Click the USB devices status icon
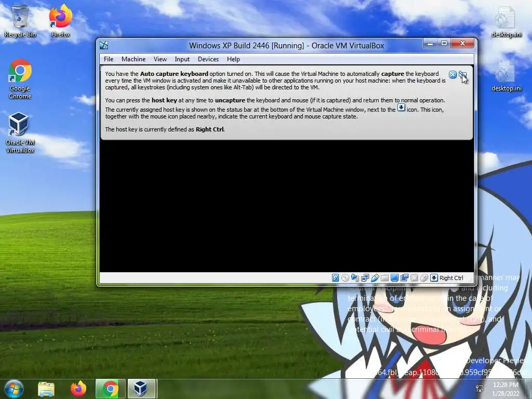This screenshot has width=532, height=399. click(x=375, y=278)
